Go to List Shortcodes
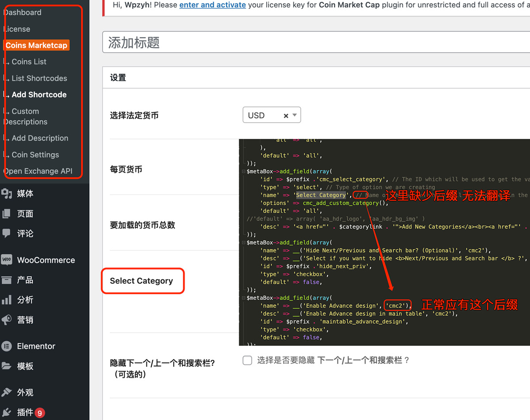530x420 pixels. (x=39, y=79)
